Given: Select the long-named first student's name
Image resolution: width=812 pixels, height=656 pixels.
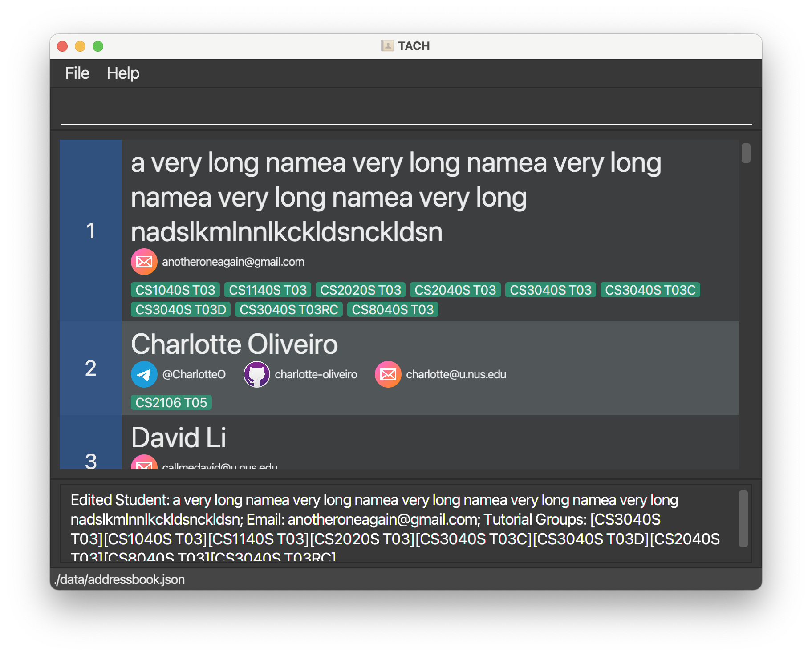Looking at the screenshot, I should 396,197.
